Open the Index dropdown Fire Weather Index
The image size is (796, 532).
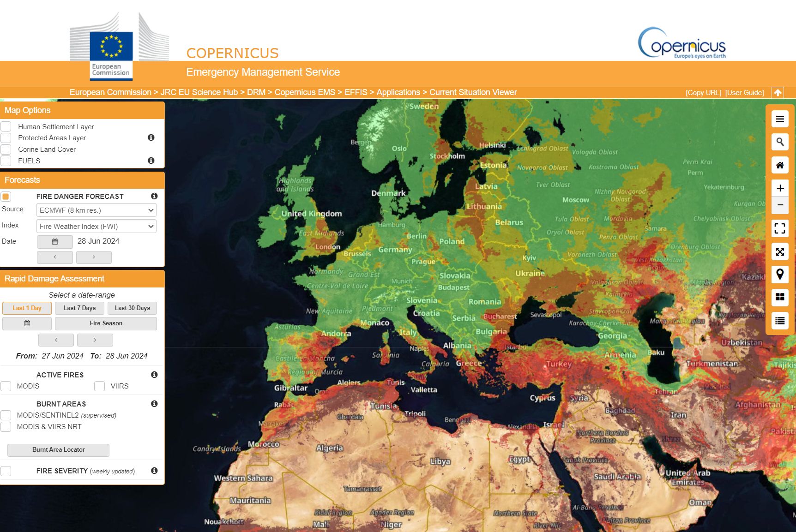click(x=96, y=227)
